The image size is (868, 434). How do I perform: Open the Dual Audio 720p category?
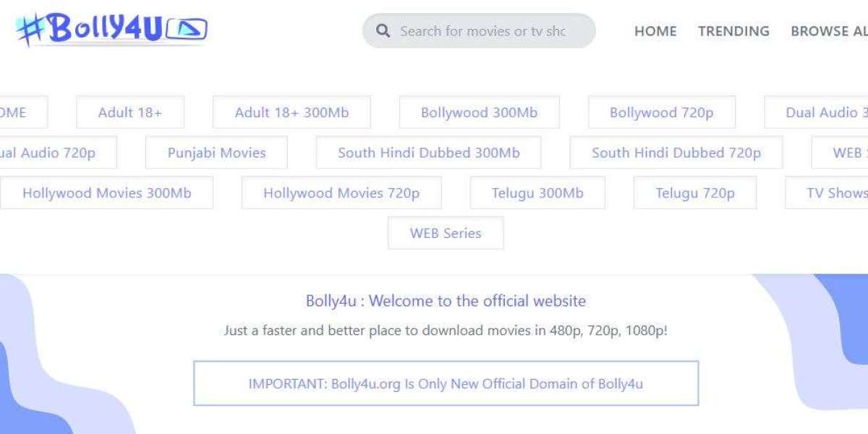[51, 153]
